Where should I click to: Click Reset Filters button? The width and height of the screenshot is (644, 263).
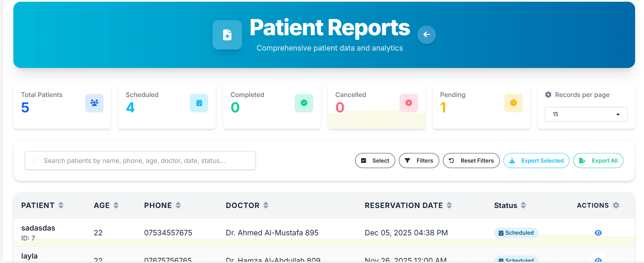[x=471, y=161]
